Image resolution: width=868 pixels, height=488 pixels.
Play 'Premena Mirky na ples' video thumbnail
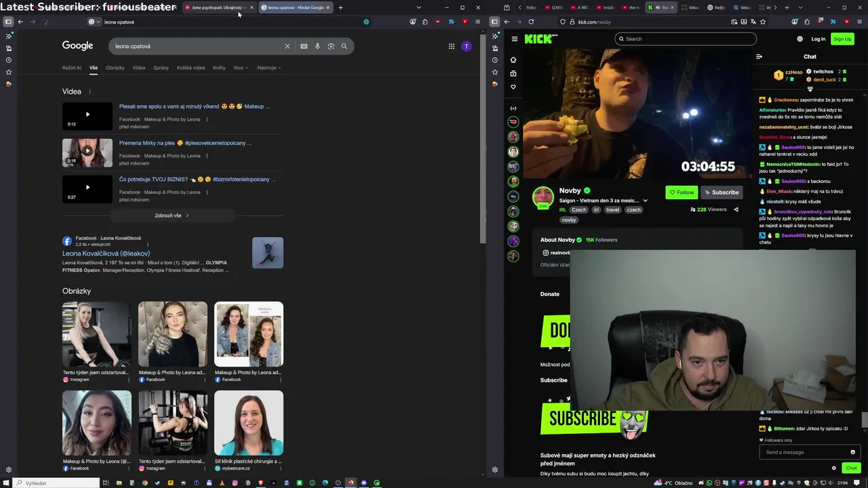click(x=87, y=152)
